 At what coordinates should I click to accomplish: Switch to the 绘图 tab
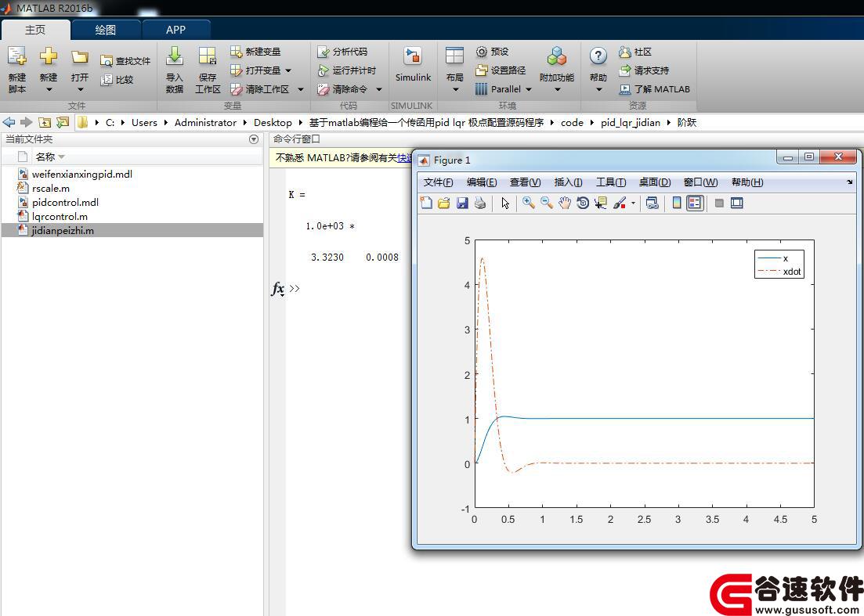(106, 30)
